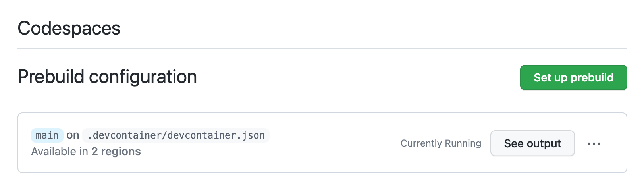This screenshot has height=189, width=644.
Task: Show more actions for the main prebuild
Action: [594, 143]
